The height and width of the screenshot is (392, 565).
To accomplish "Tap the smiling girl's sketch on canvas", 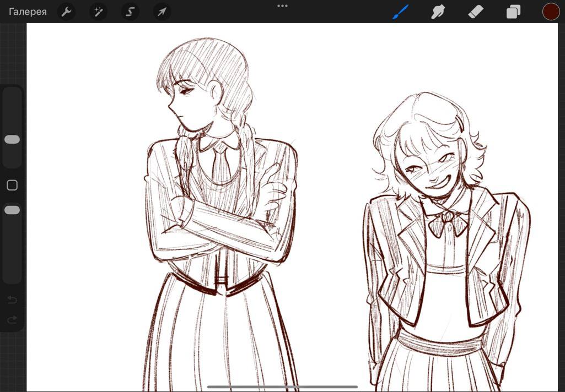I will point(447,242).
